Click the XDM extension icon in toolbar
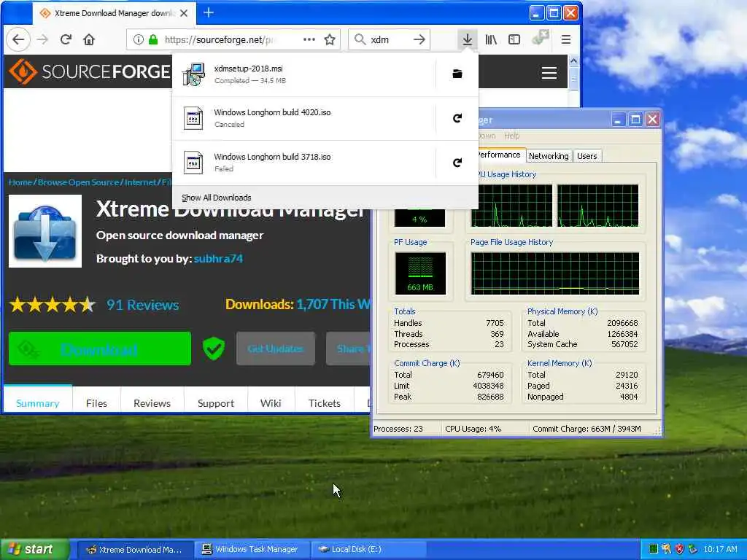Viewport: 747px width, 560px height. 541,38
